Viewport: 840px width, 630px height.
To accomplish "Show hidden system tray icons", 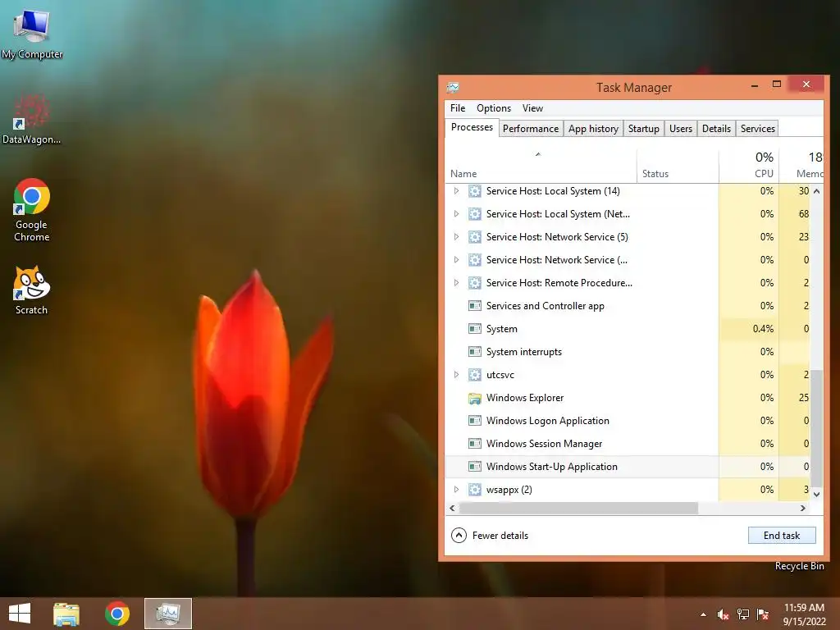I will tap(703, 614).
